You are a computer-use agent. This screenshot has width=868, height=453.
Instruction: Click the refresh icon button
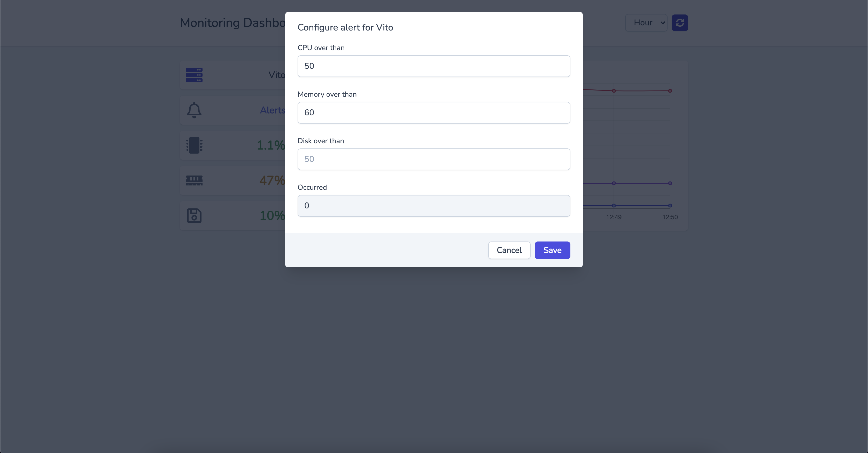pyautogui.click(x=680, y=22)
